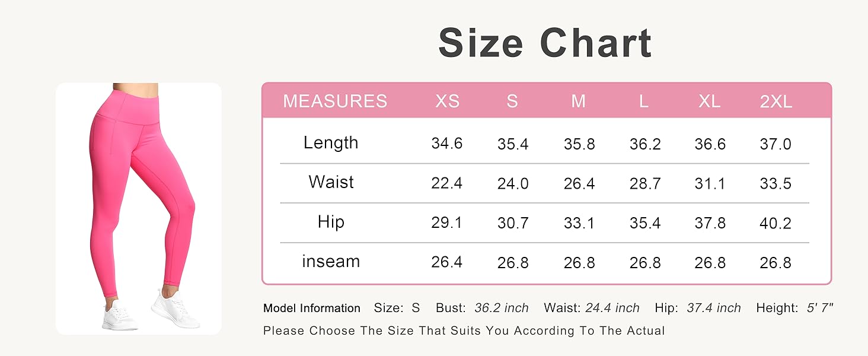Click the XS length value 34.6
868x356 pixels.
[x=447, y=144]
